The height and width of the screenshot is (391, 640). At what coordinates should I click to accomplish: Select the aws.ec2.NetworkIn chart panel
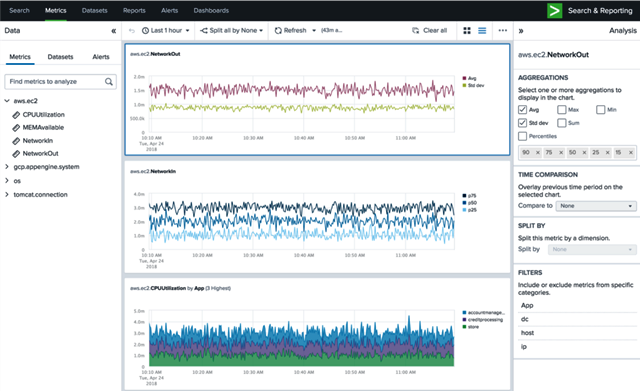tap(318, 217)
